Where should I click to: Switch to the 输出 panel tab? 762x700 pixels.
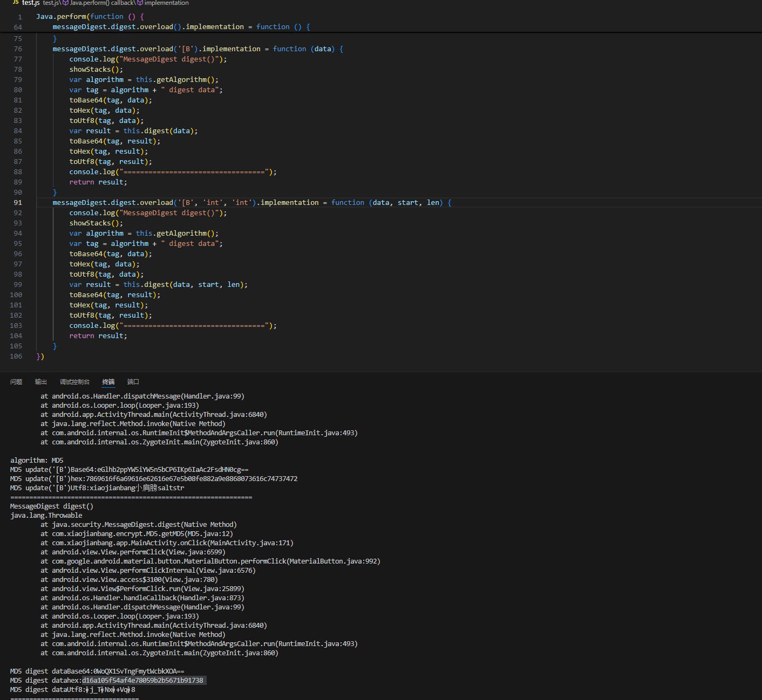click(41, 382)
